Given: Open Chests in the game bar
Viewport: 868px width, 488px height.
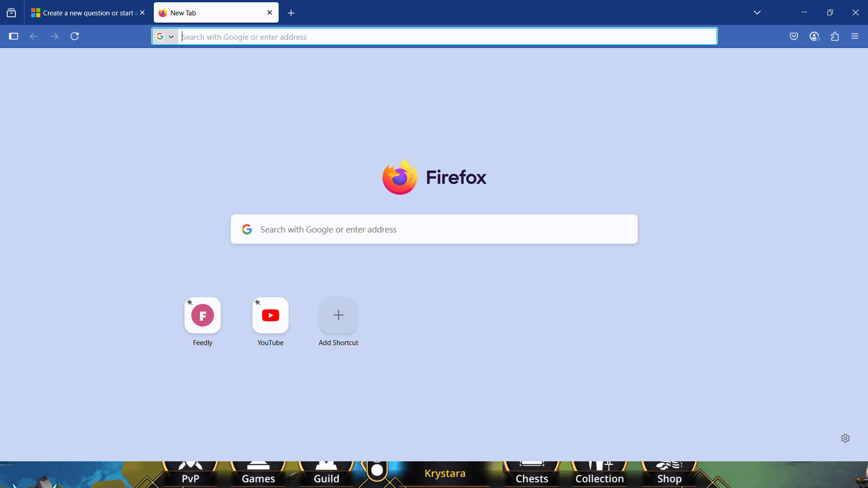Looking at the screenshot, I should tap(532, 474).
